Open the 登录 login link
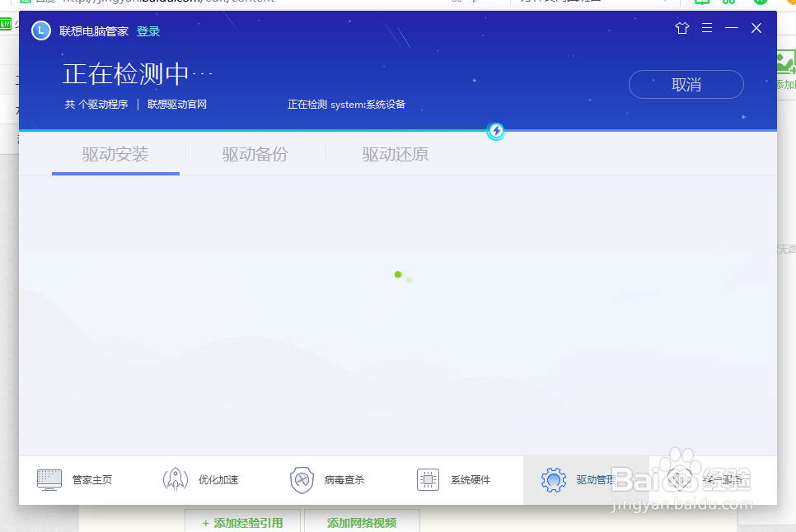Screen dimensions: 796x532 (x=148, y=31)
